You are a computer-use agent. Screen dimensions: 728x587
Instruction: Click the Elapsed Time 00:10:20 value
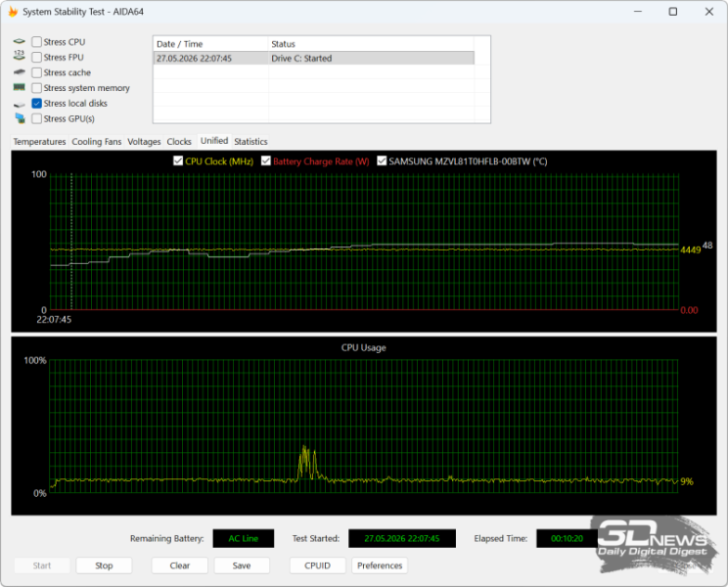(567, 538)
